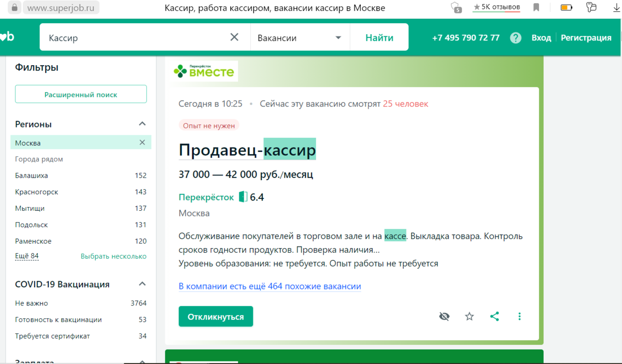Open the Вход login link
Screen dimensions: 622x364
tap(541, 38)
